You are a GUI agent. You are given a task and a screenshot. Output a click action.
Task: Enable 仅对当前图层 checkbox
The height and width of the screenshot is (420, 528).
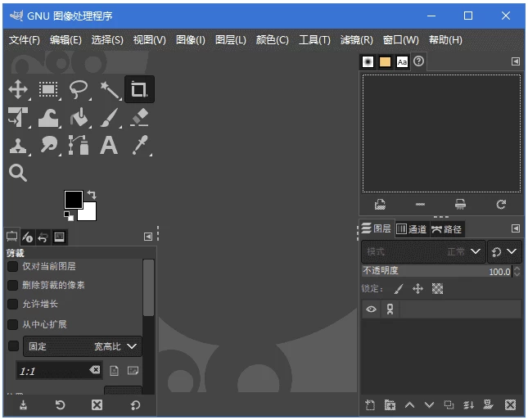pos(13,267)
